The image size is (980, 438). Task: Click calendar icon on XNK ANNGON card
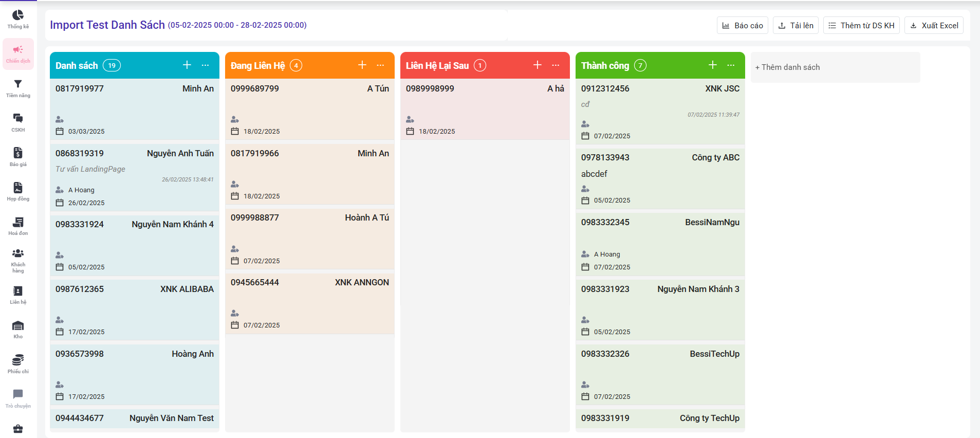pyautogui.click(x=235, y=325)
